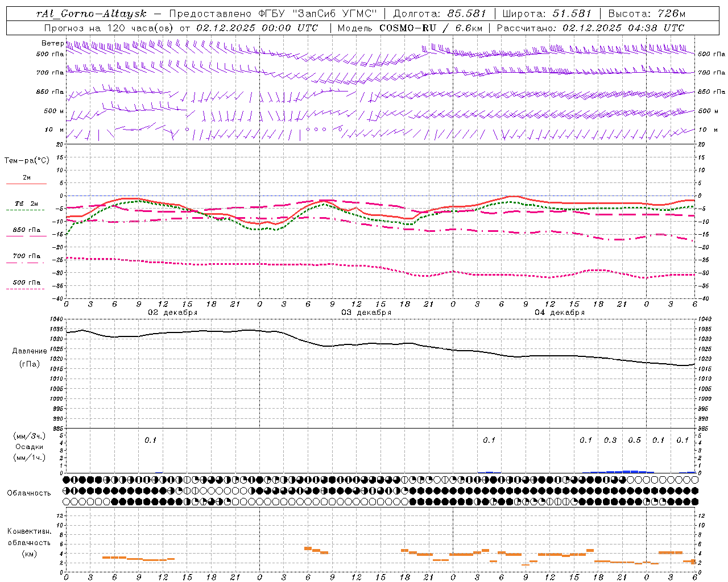This screenshot has width=728, height=582.
Task: Select the 500 м wind level label on left
Action: pyautogui.click(x=54, y=111)
